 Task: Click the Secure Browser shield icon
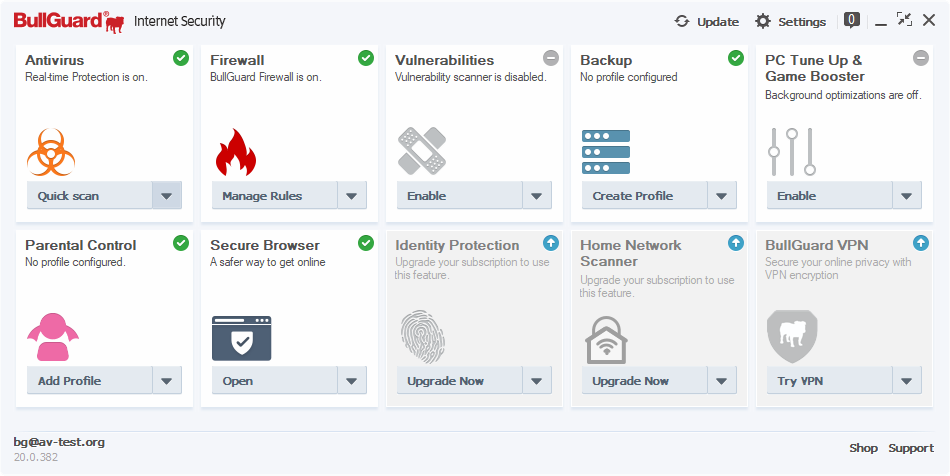241,338
